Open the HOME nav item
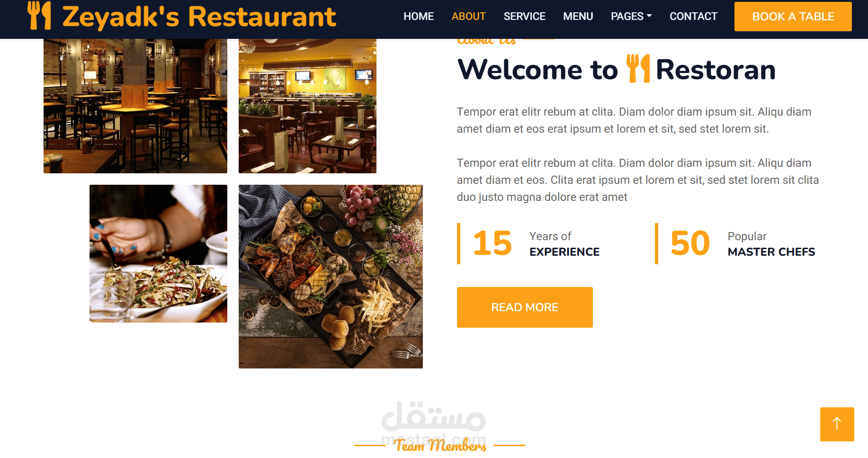Viewport: 868px width, 458px height. 419,16
